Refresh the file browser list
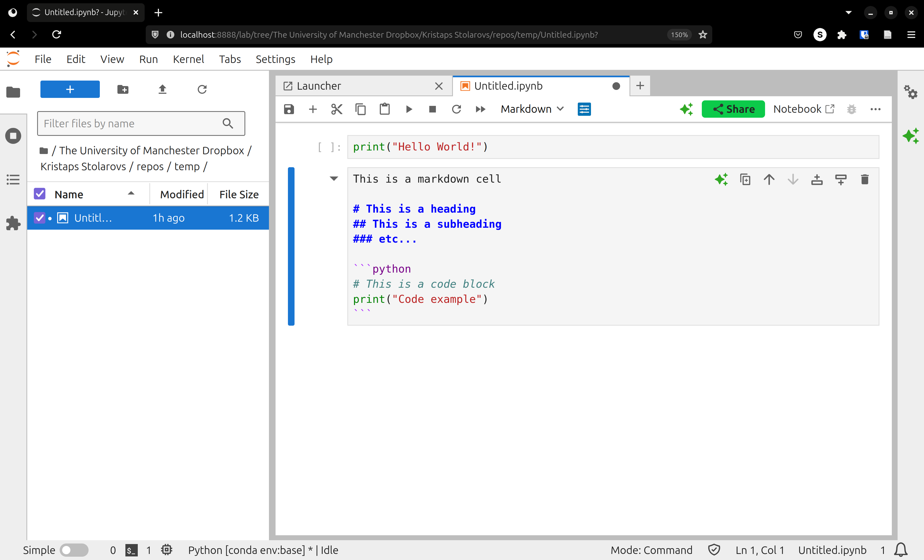Screen dimensions: 924x560 pos(202,89)
